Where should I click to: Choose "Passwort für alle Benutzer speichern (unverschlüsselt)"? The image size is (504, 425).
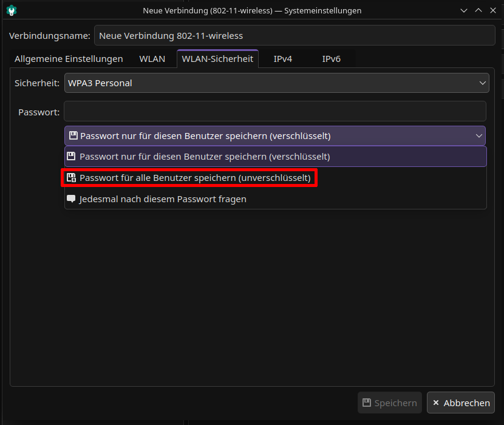tap(195, 178)
